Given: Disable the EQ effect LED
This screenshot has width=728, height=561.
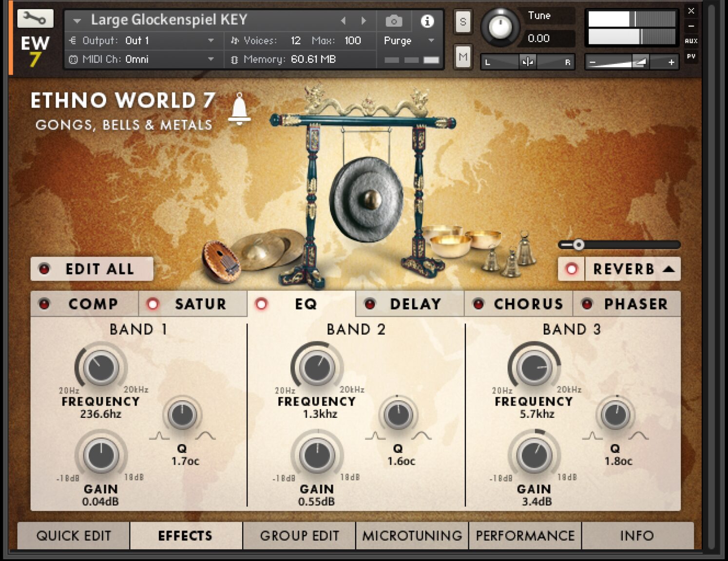Looking at the screenshot, I should pos(262,304).
